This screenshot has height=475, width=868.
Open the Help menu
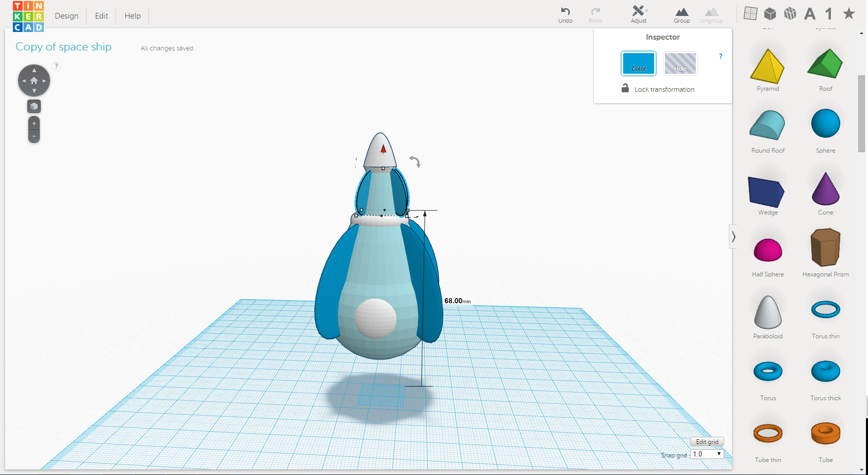point(132,16)
